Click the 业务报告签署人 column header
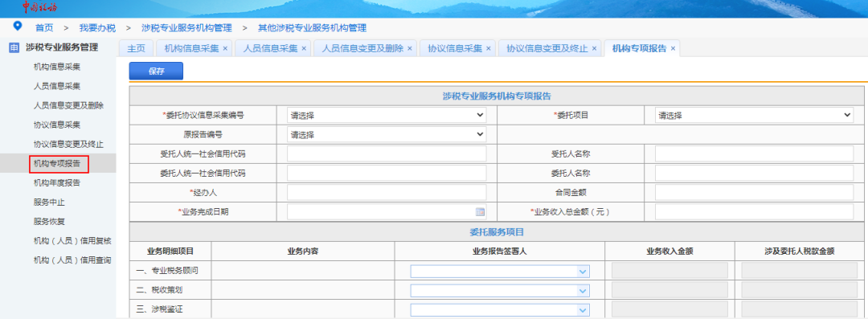The width and height of the screenshot is (868, 319). (x=499, y=251)
